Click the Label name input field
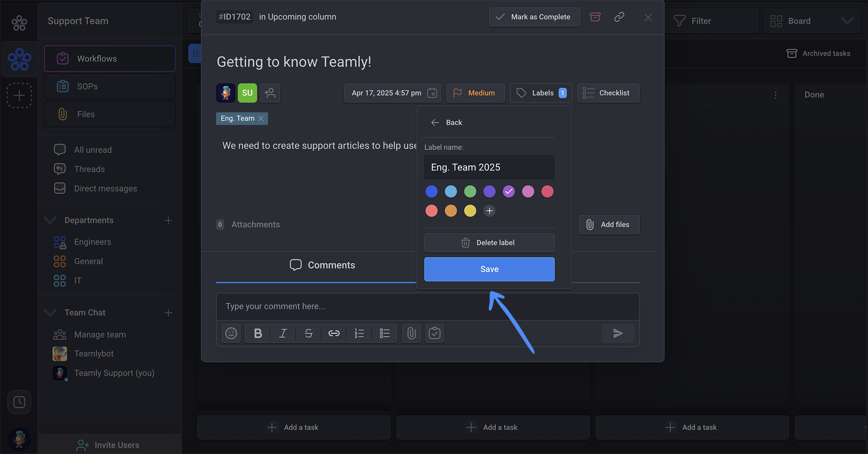The image size is (868, 454). tap(489, 167)
